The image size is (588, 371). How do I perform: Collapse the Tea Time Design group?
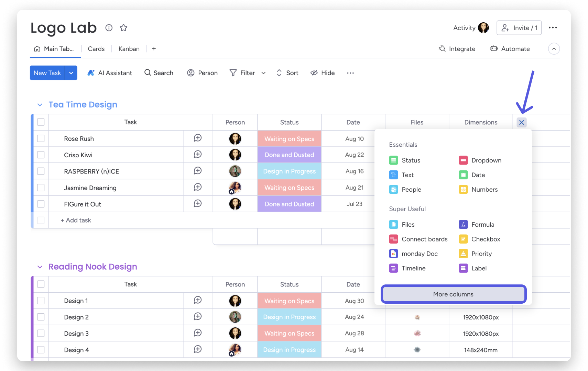(40, 105)
